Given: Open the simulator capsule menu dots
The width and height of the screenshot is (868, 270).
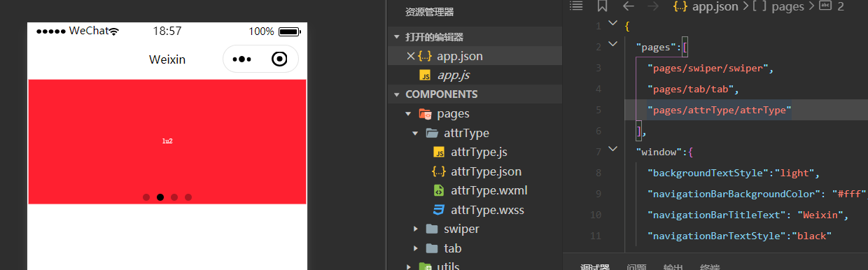Looking at the screenshot, I should coord(241,59).
